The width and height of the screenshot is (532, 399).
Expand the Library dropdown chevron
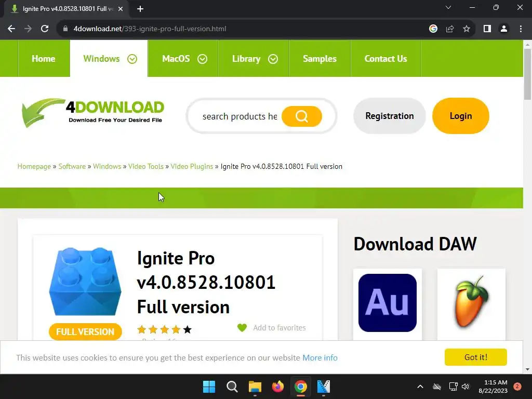[273, 59]
